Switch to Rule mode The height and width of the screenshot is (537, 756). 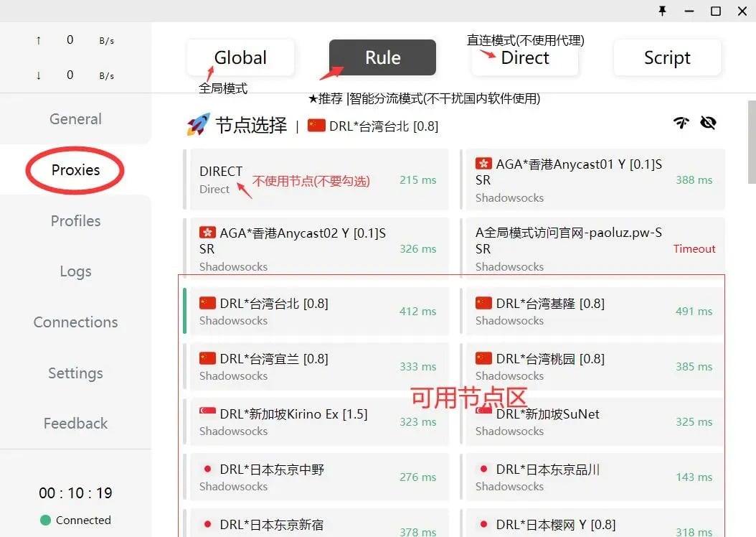(x=382, y=57)
